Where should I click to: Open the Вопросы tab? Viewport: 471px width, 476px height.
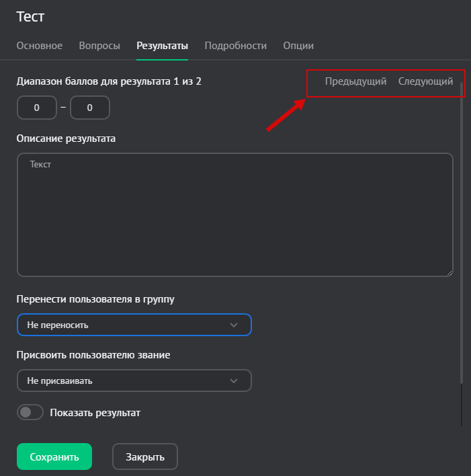99,46
